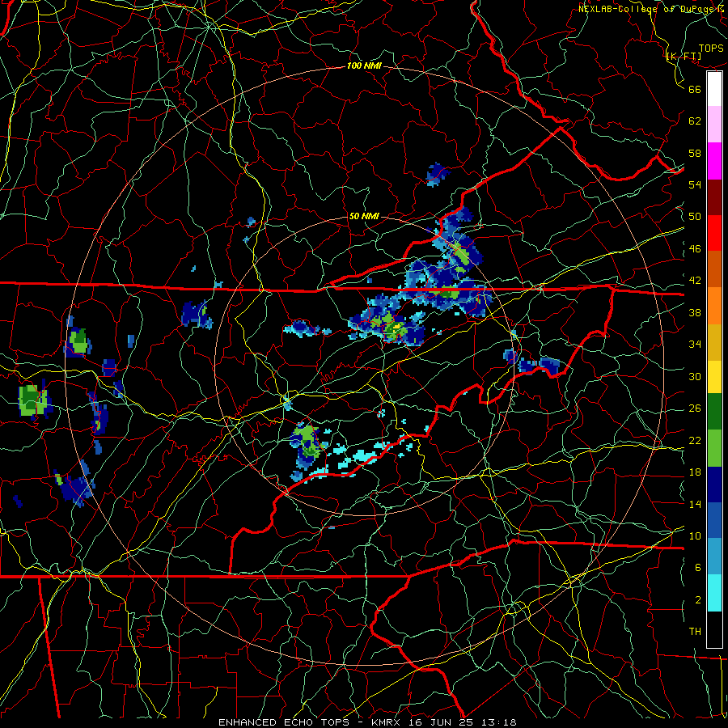Click the white swatch in the tops legend
728x728 pixels.
tap(714, 89)
